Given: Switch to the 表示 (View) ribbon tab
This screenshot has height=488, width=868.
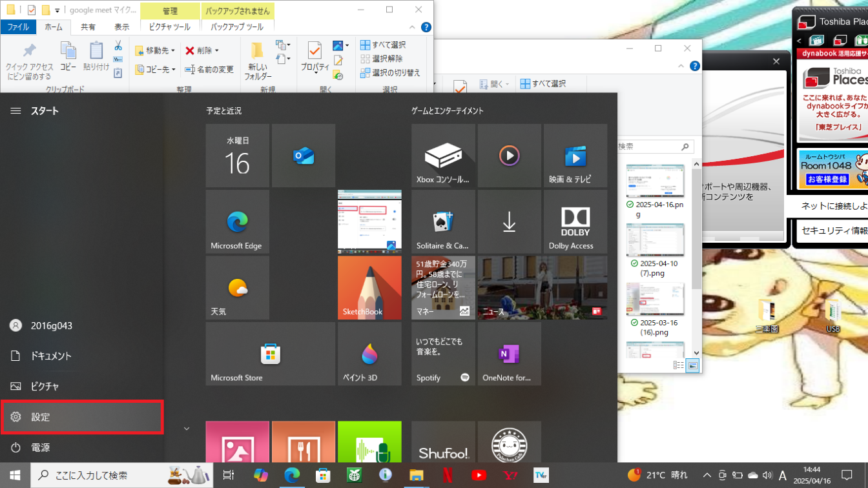Looking at the screenshot, I should click(x=121, y=27).
